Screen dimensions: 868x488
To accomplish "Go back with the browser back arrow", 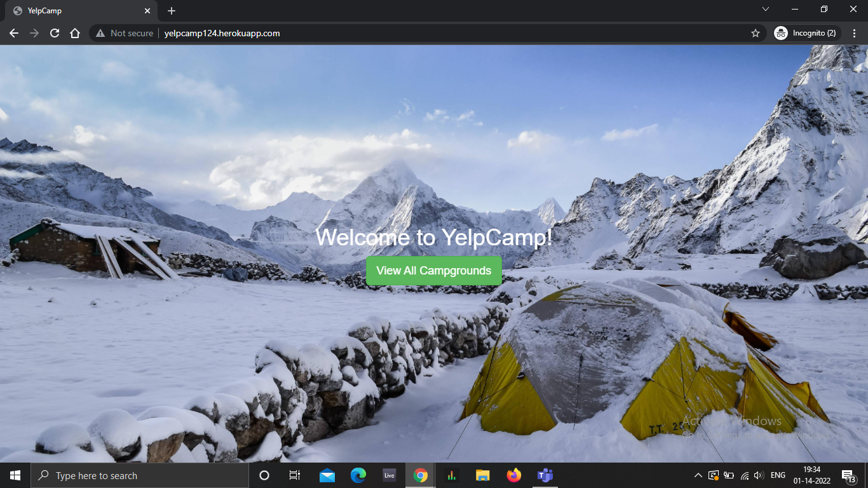I will tap(14, 33).
